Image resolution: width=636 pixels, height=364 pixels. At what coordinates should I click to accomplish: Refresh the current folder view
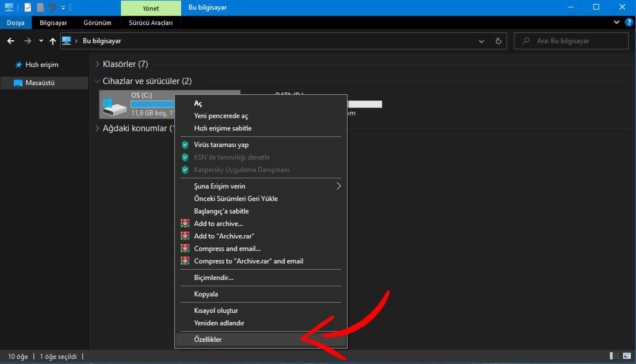498,41
